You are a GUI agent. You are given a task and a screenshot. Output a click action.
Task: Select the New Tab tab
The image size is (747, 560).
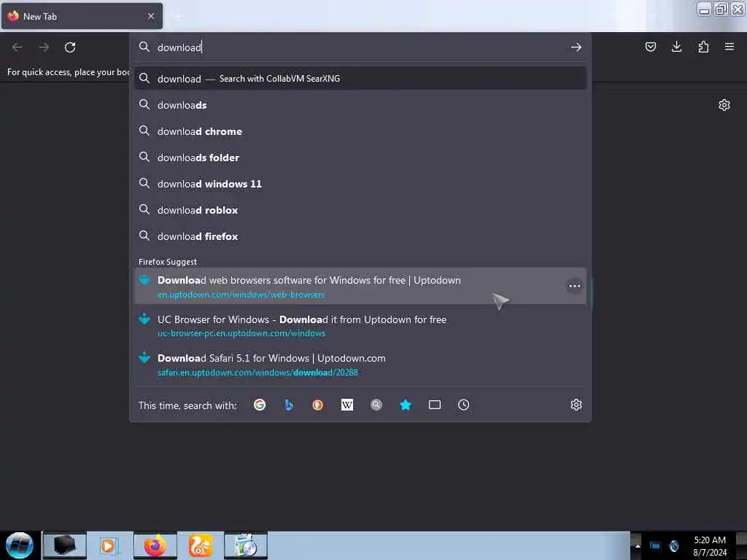click(x=81, y=16)
